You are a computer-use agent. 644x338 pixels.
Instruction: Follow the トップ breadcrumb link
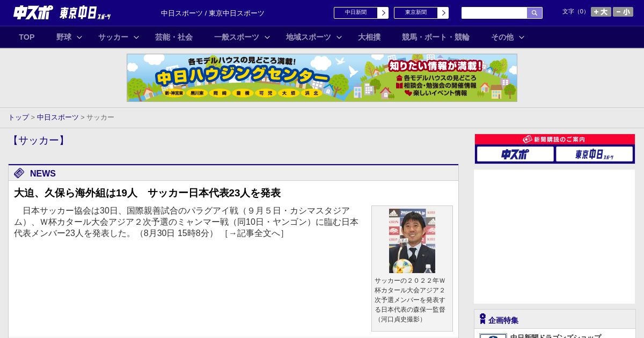click(x=18, y=117)
